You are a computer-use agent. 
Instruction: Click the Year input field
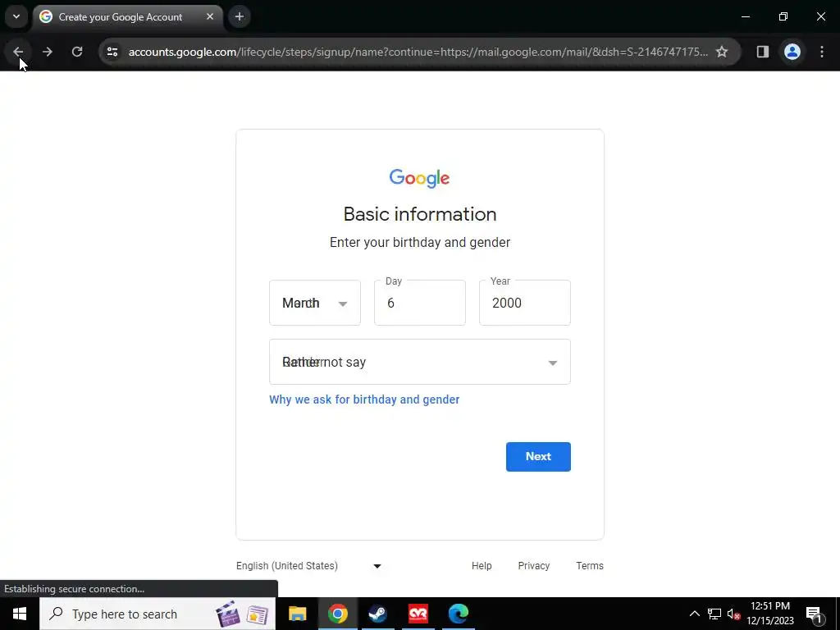pyautogui.click(x=525, y=303)
